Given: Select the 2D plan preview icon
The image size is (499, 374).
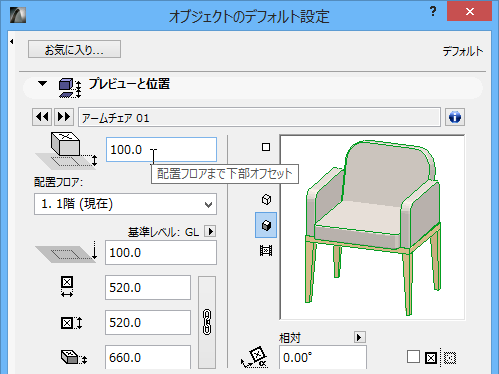Looking at the screenshot, I should pyautogui.click(x=266, y=147).
